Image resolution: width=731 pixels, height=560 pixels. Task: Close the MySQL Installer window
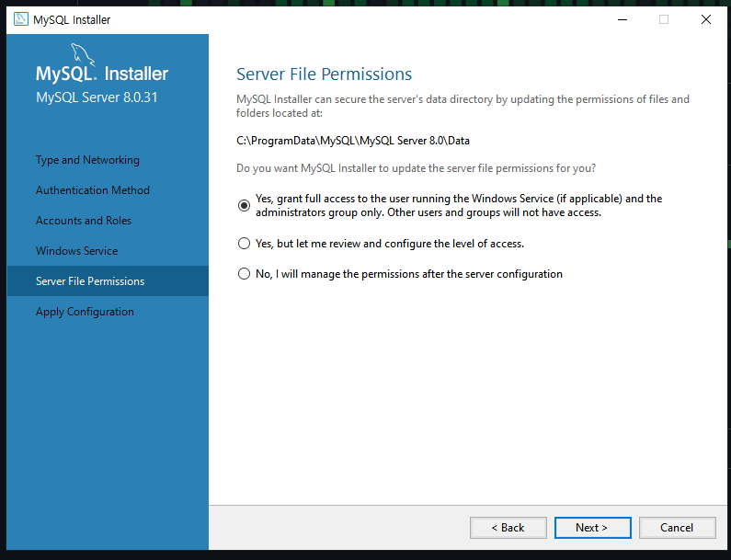706,19
